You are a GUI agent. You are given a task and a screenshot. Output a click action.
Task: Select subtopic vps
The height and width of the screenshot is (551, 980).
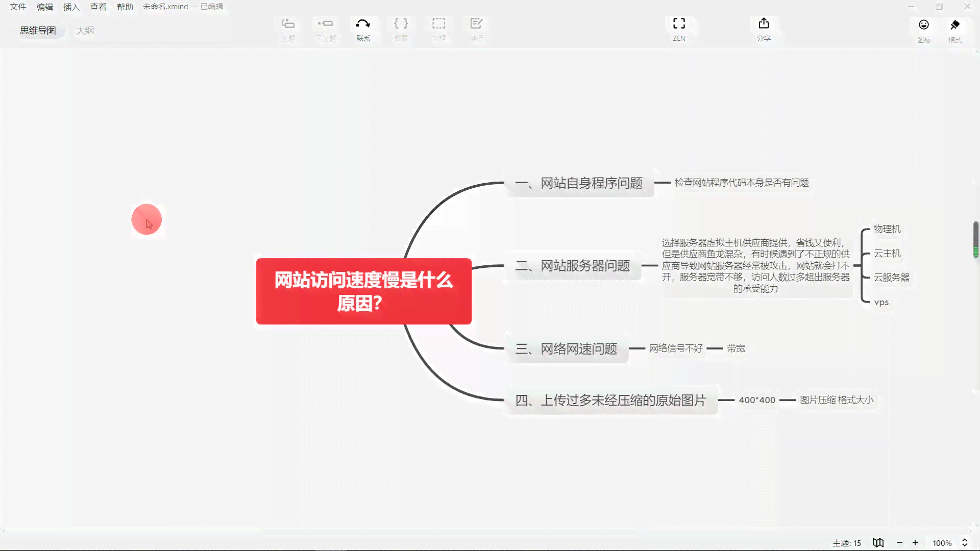coord(881,302)
